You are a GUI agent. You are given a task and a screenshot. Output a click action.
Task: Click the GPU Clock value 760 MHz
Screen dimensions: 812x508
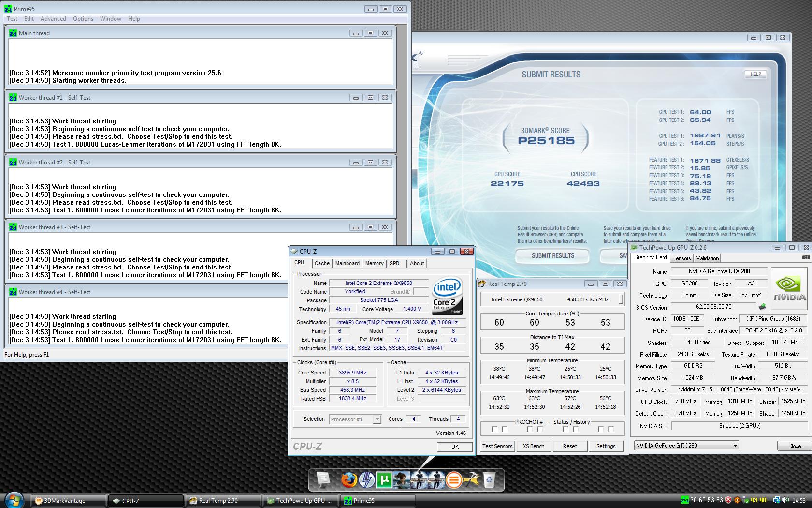point(686,402)
